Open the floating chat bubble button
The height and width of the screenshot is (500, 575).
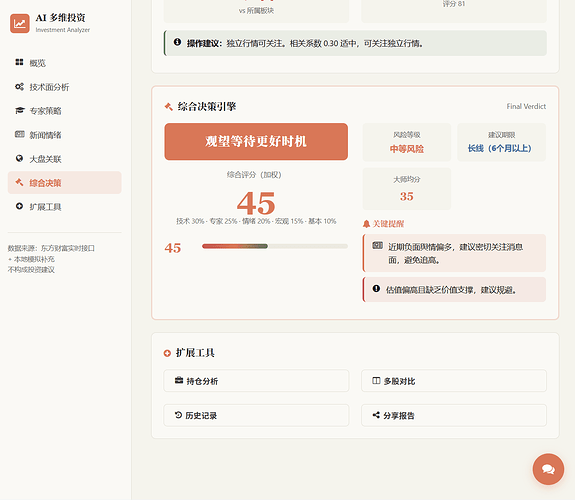pyautogui.click(x=548, y=469)
